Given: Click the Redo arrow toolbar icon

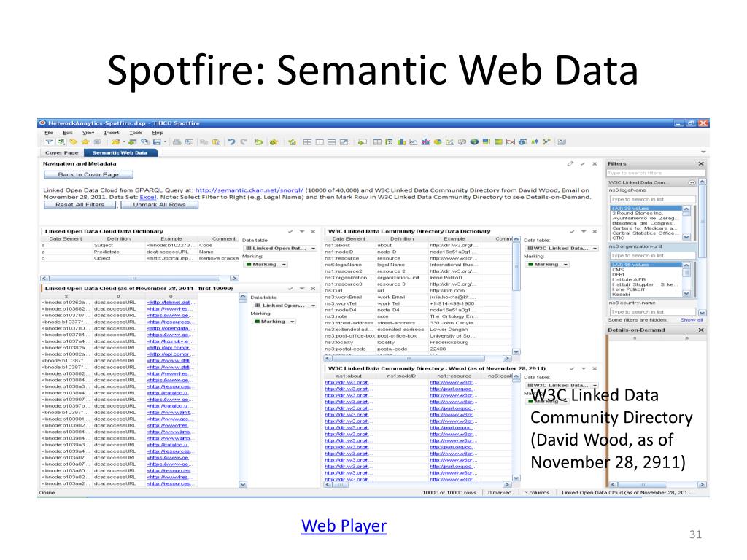Looking at the screenshot, I should coord(244,142).
